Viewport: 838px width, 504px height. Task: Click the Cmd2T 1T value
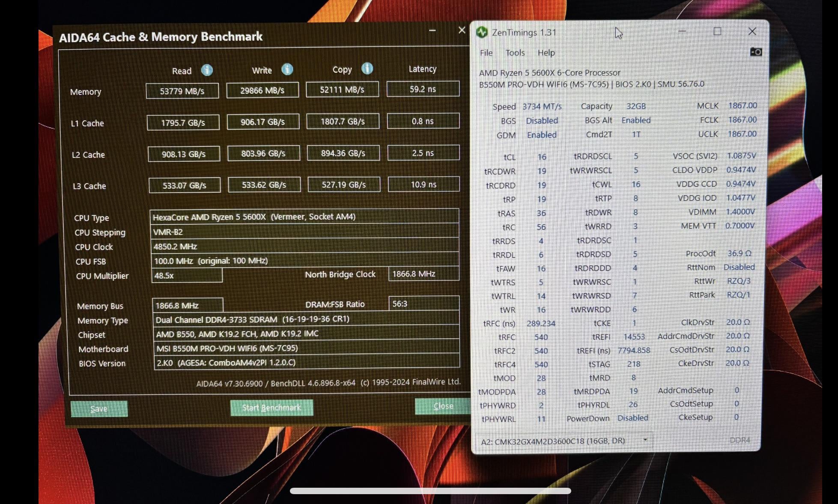click(x=636, y=134)
